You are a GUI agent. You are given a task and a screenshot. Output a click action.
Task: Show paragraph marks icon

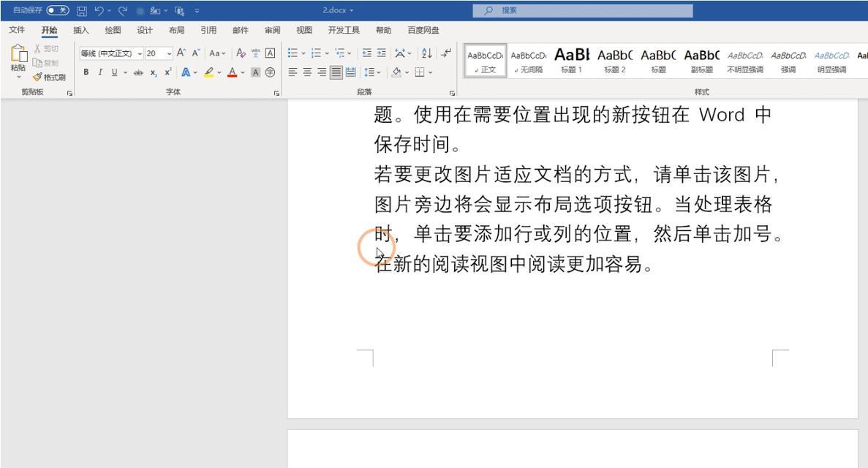pos(446,53)
